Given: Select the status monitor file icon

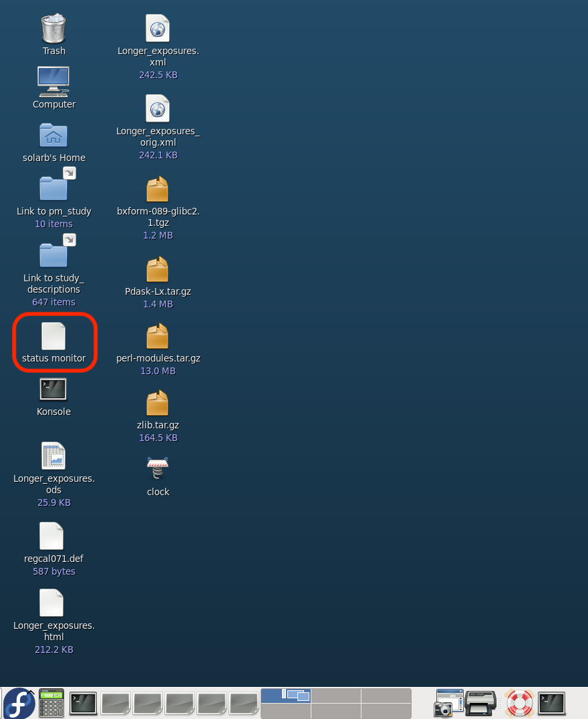Looking at the screenshot, I should coord(53,336).
